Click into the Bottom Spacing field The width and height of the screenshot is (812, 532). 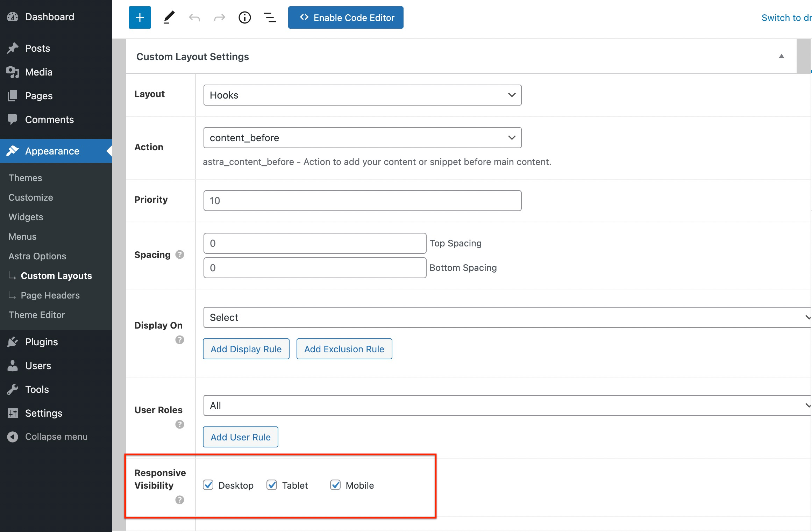(315, 268)
